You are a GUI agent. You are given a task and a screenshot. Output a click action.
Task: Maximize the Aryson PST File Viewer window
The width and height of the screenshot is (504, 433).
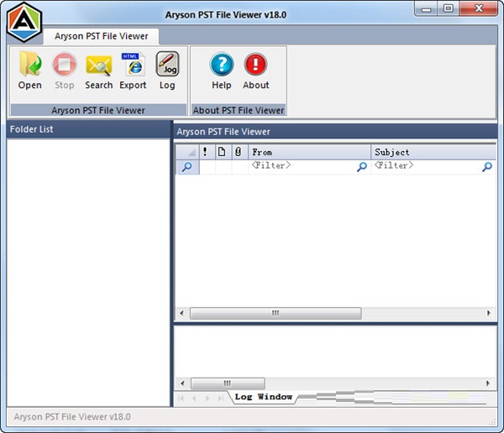[x=448, y=8]
